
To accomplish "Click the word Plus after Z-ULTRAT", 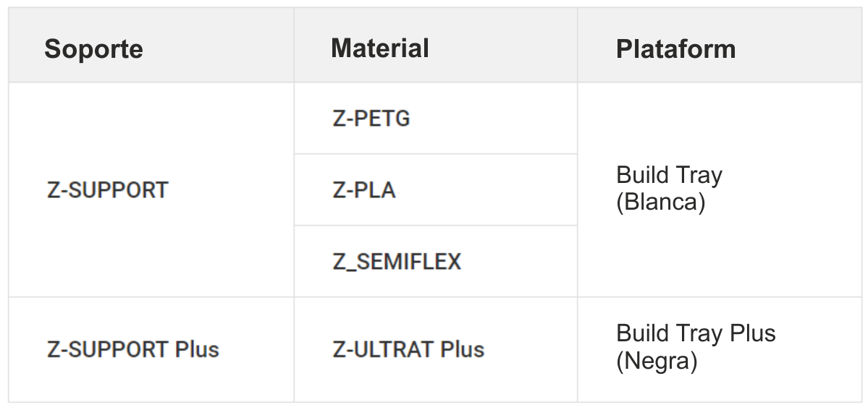I will [462, 350].
